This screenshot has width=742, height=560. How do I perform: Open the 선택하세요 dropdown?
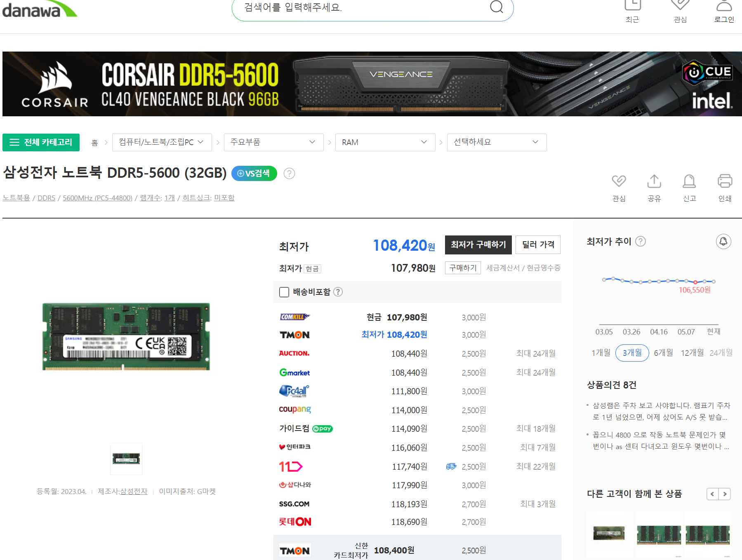tap(497, 142)
